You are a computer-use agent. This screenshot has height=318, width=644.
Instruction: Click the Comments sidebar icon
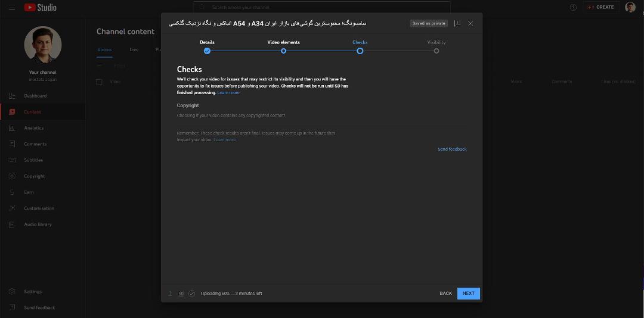point(12,144)
